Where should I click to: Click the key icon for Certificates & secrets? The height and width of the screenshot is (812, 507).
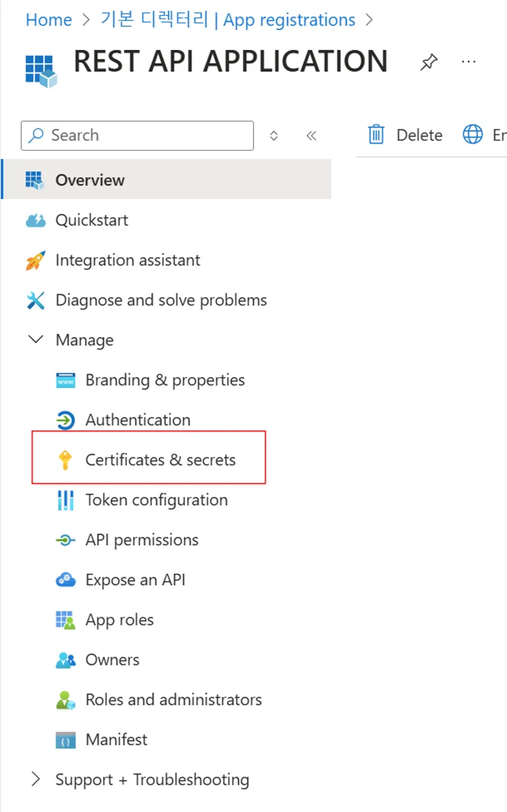65,461
